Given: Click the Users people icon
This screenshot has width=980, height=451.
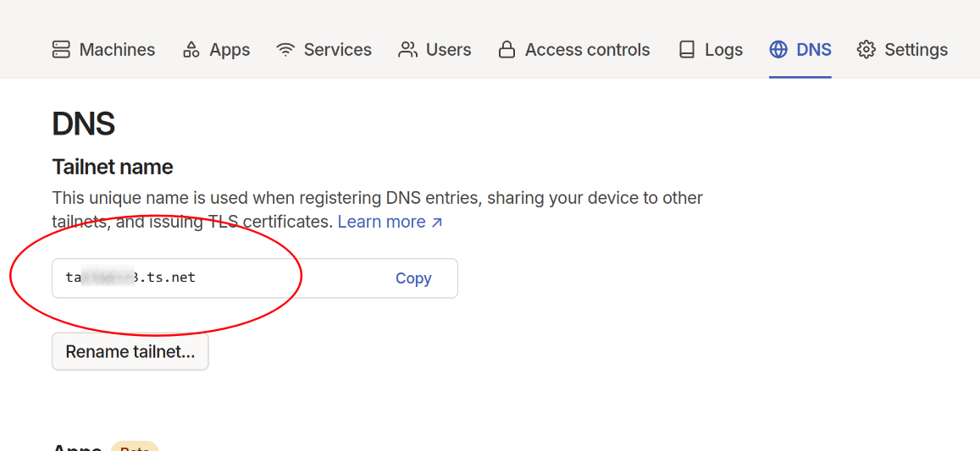Looking at the screenshot, I should [408, 50].
